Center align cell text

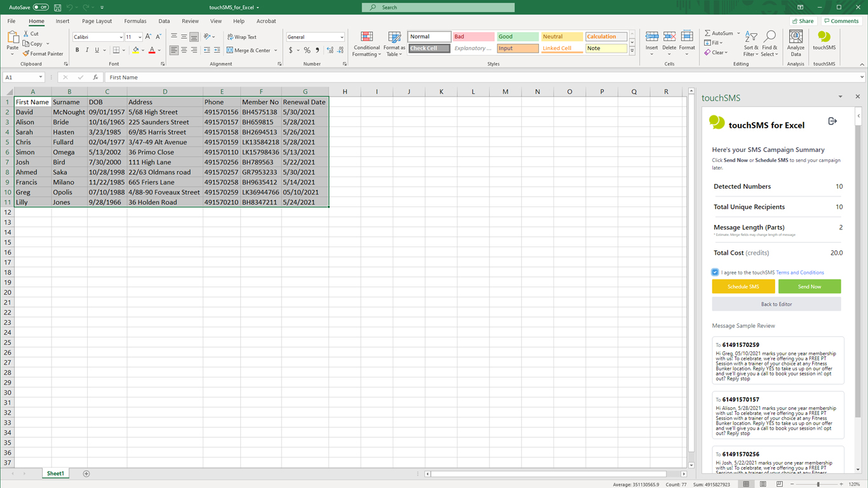pyautogui.click(x=184, y=50)
